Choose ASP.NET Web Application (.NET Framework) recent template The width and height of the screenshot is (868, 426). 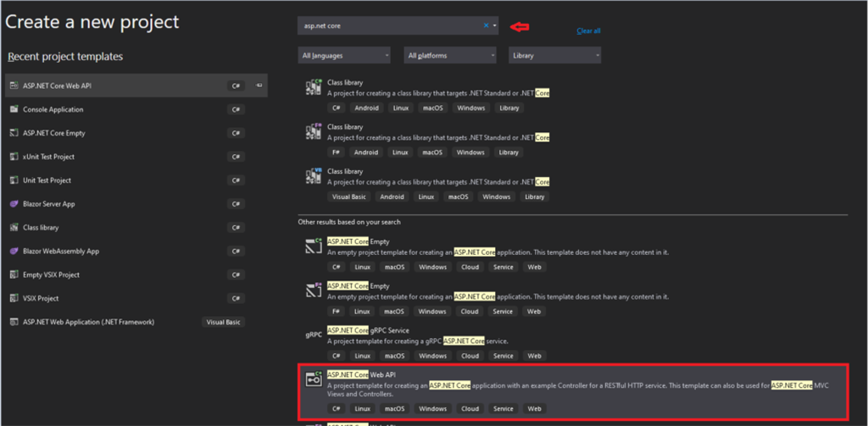point(136,322)
